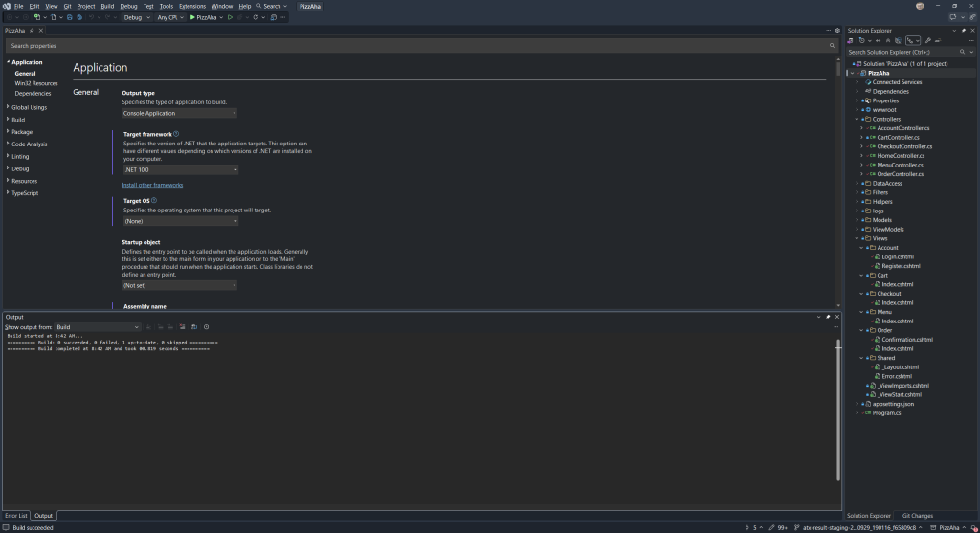Click the info icon next to Target OS
Screen dimensions: 980x533
coord(154,201)
